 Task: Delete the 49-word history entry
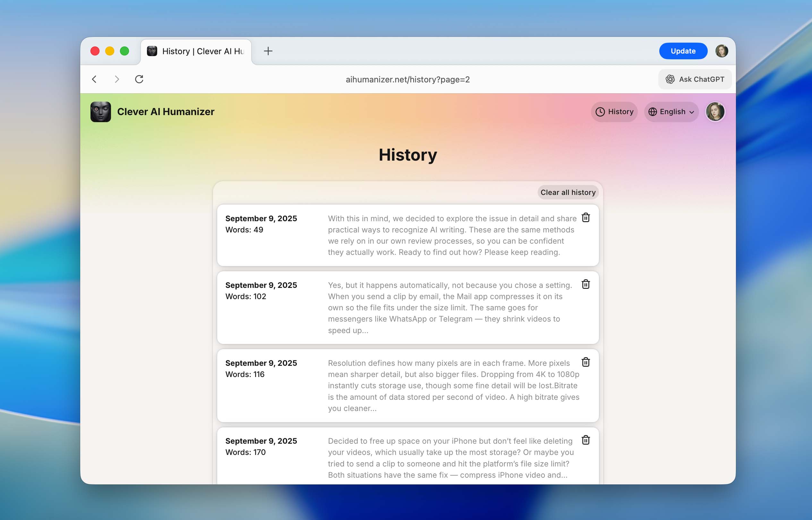585,217
